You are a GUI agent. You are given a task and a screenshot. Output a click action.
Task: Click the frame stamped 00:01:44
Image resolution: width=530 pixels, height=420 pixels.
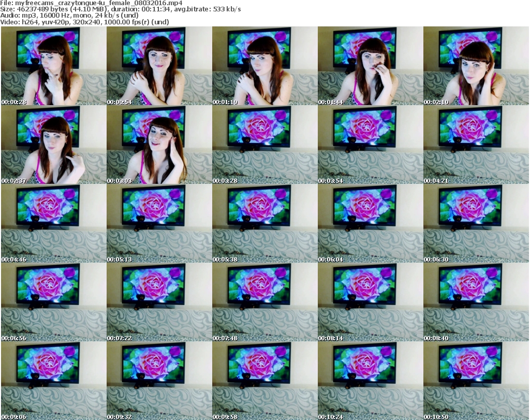tap(370, 66)
